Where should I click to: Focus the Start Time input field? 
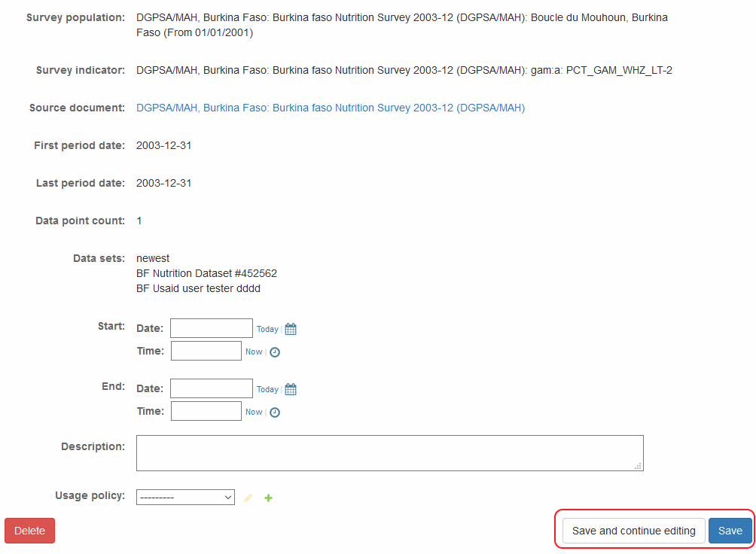[206, 351]
